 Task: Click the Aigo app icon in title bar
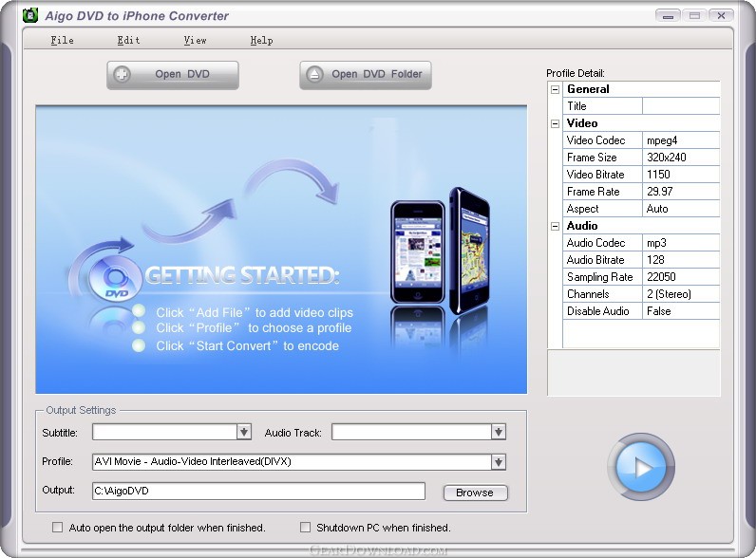(30, 15)
